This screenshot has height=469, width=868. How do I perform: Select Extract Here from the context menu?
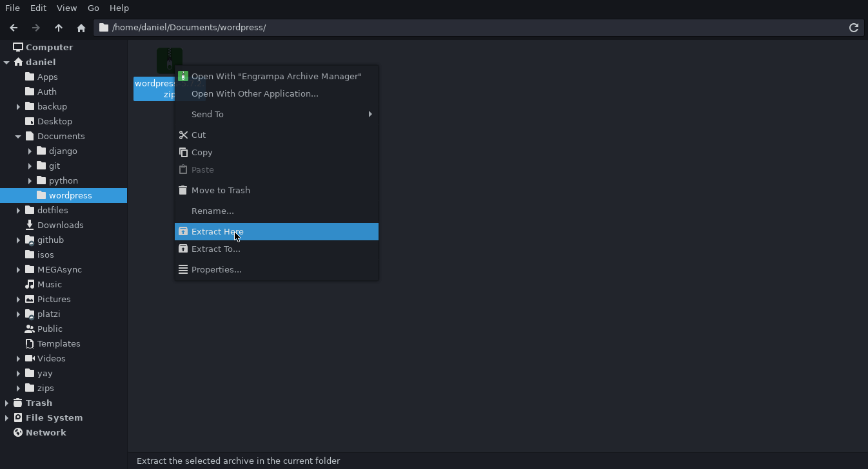pyautogui.click(x=218, y=231)
